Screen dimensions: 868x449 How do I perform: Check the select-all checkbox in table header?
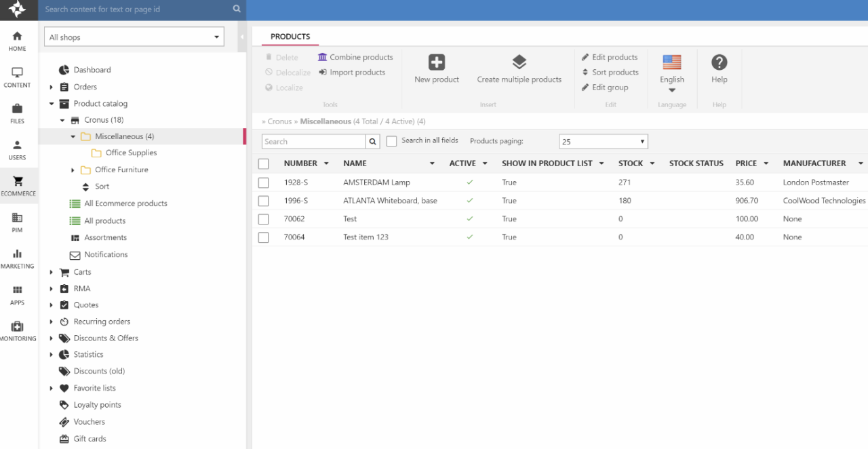264,163
